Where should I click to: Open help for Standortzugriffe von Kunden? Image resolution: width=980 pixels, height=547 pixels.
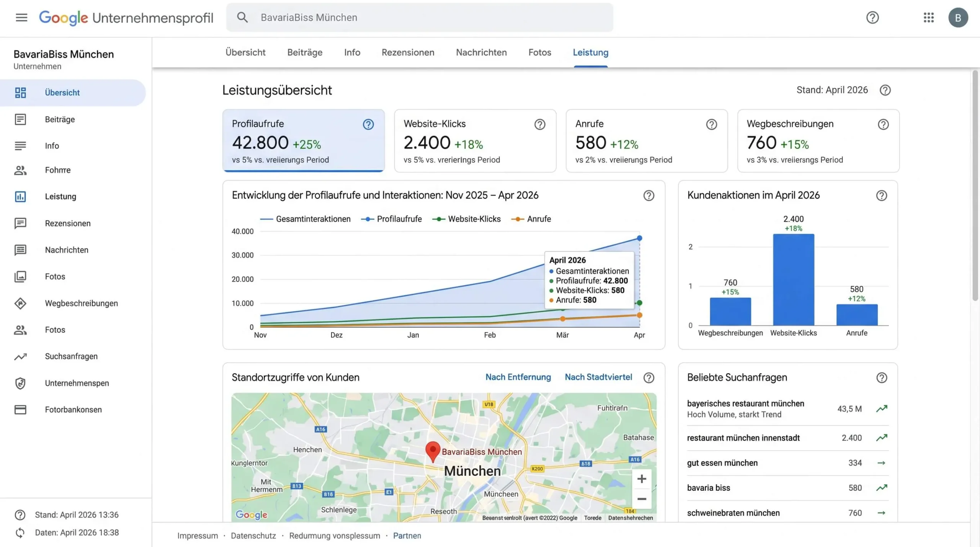pos(648,378)
